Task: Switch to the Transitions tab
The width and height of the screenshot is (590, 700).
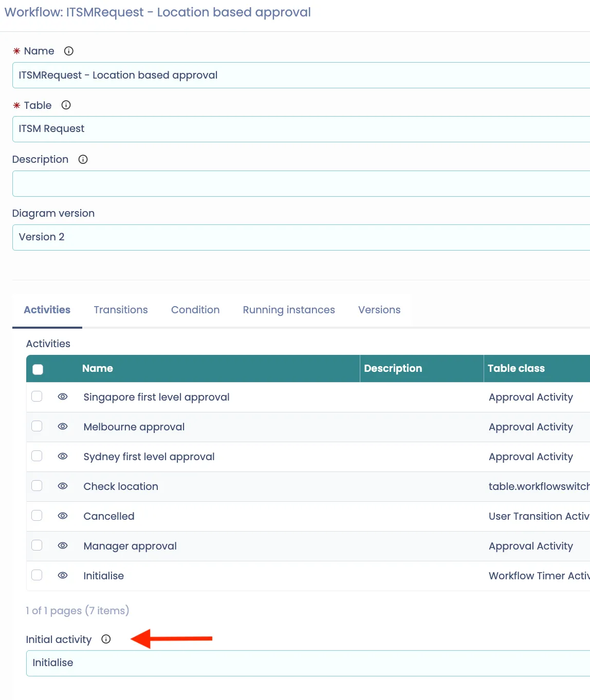Action: 121,310
